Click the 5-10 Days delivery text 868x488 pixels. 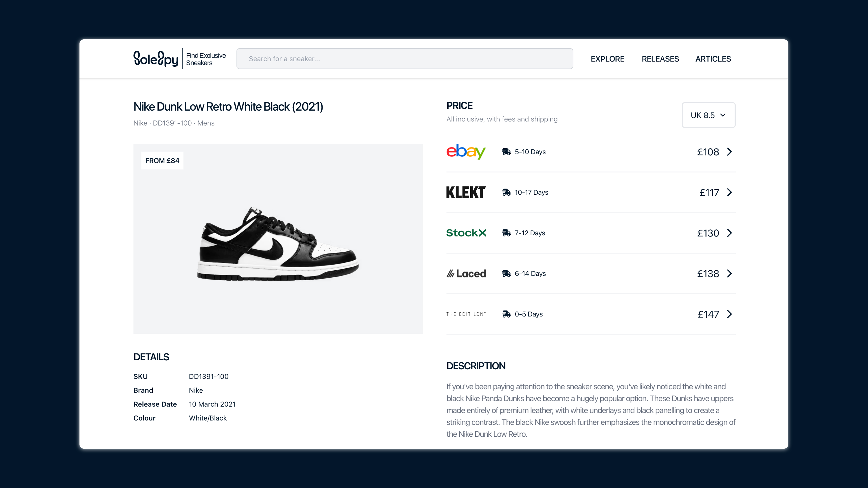coord(530,152)
